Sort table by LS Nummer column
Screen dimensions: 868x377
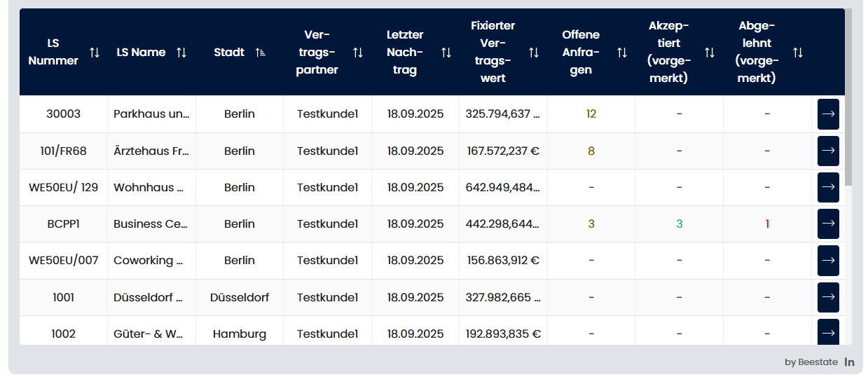95,53
